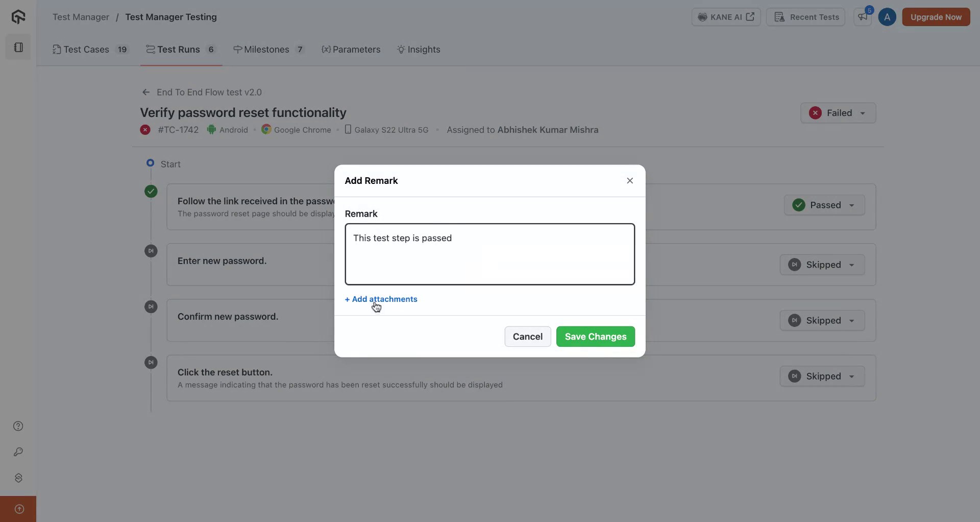Click the Add attachments link

(381, 299)
